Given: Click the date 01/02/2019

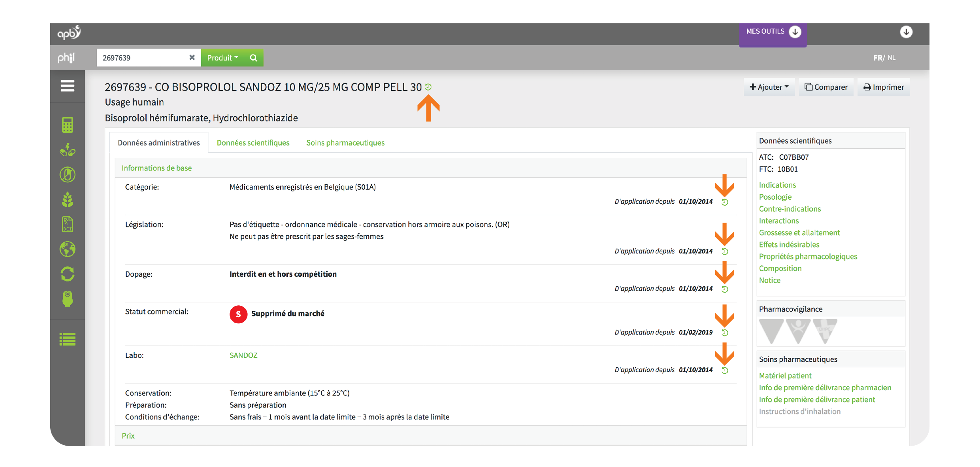Looking at the screenshot, I should pos(695,333).
